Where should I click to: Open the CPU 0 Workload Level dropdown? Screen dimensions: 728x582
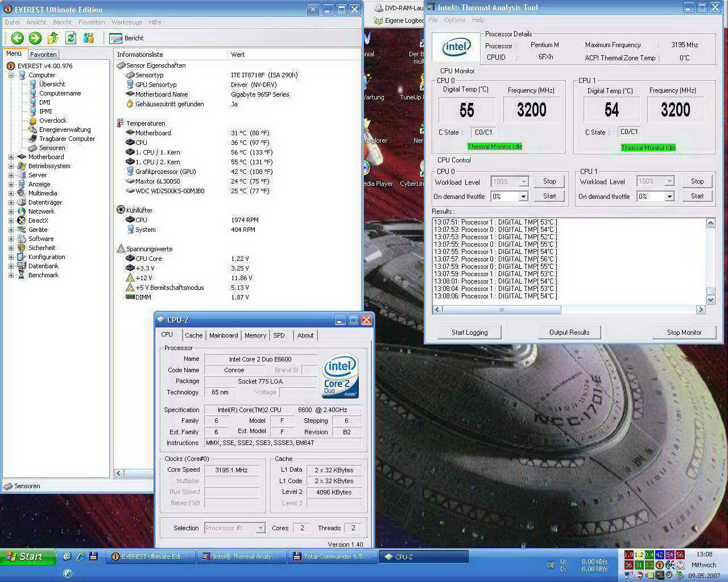(523, 181)
